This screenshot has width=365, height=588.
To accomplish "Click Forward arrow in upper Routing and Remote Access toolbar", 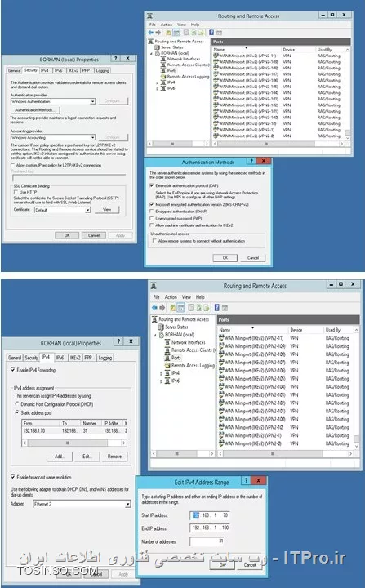I will click(x=158, y=33).
